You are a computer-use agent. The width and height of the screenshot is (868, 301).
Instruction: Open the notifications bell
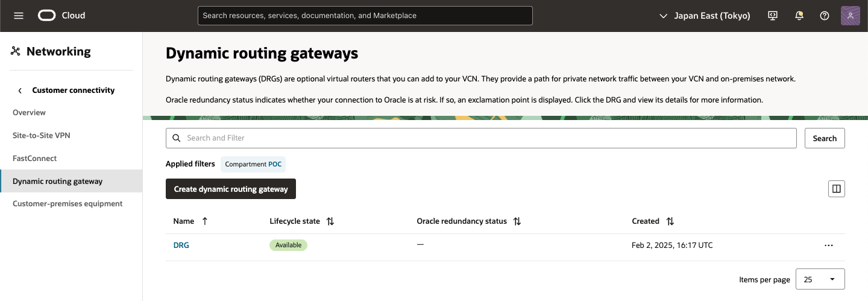(x=799, y=16)
